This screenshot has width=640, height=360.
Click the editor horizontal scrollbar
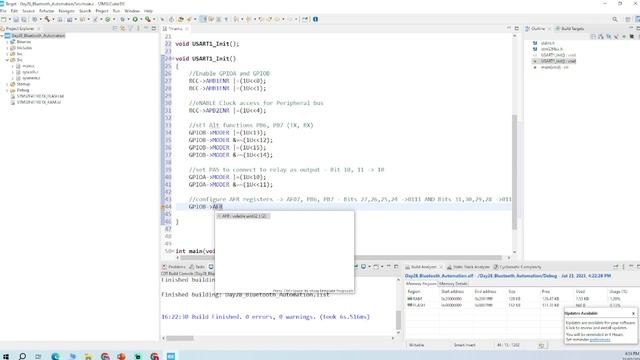[x=341, y=258]
